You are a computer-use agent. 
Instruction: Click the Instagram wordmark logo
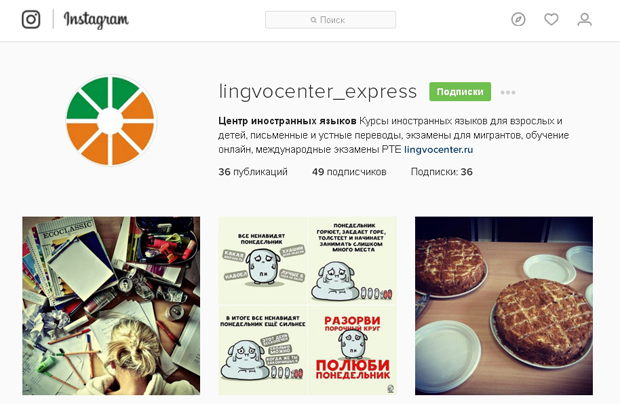click(x=96, y=19)
